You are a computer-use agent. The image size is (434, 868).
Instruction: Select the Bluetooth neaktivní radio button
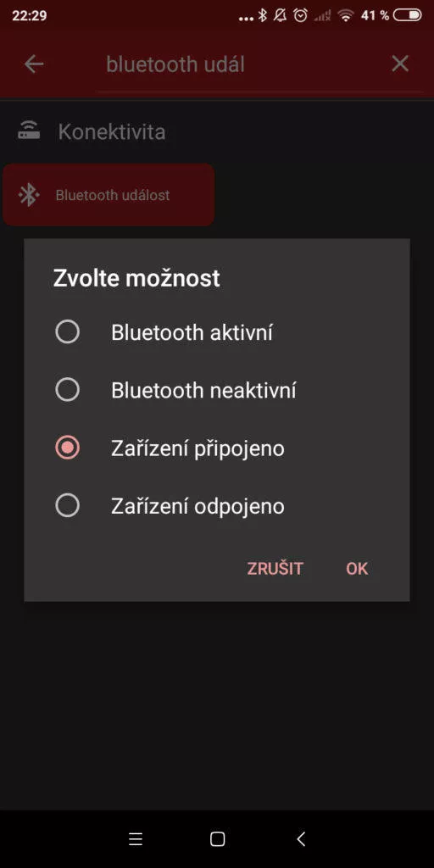click(68, 390)
